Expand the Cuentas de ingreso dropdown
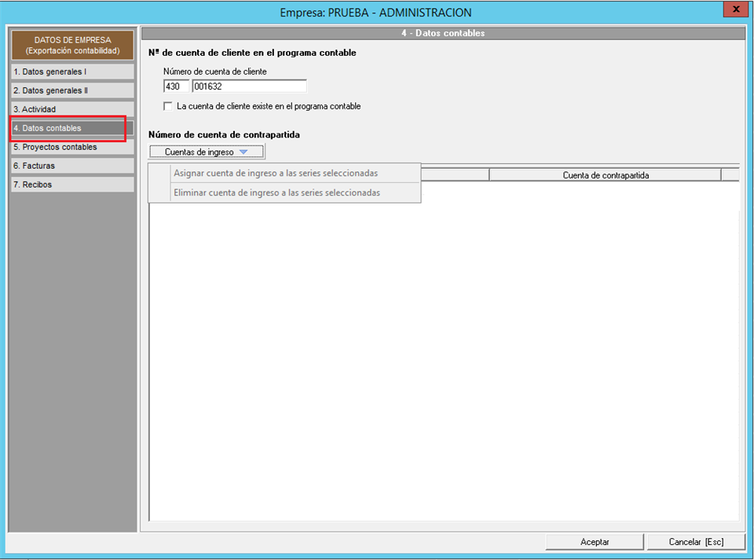The width and height of the screenshot is (754, 560). click(x=207, y=152)
